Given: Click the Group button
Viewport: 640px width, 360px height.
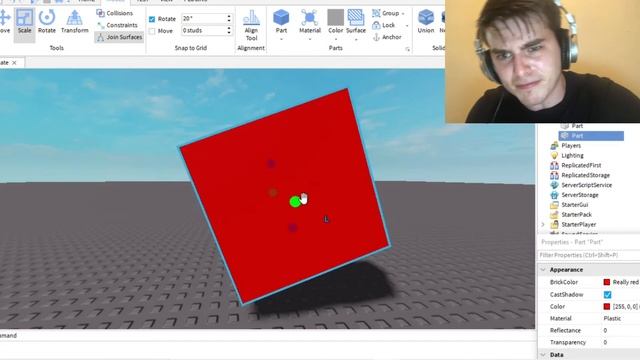Looking at the screenshot, I should coord(385,13).
